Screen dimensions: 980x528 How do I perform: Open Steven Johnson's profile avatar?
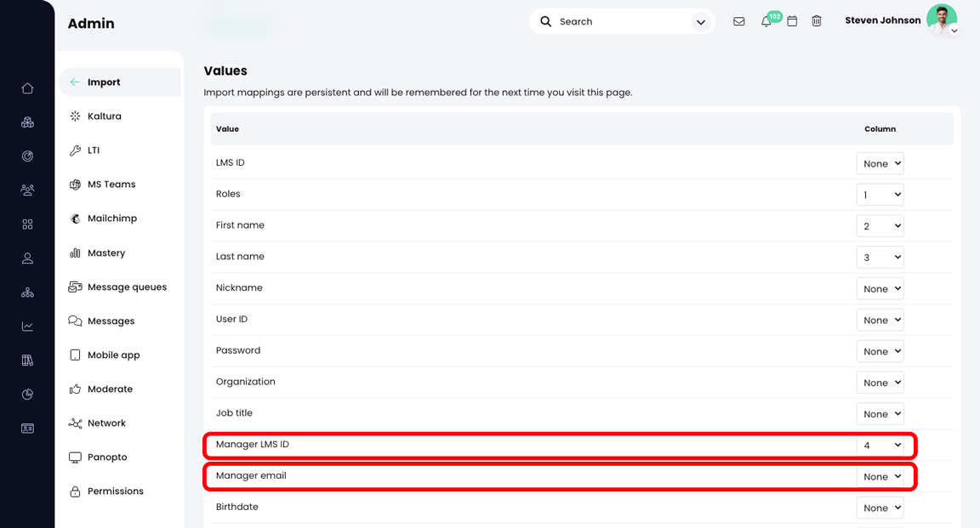943,19
